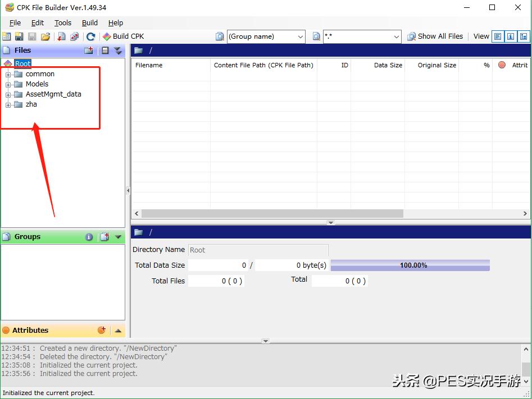532x399 pixels.
Task: Click the new project toolbar icon
Action: tap(7, 36)
